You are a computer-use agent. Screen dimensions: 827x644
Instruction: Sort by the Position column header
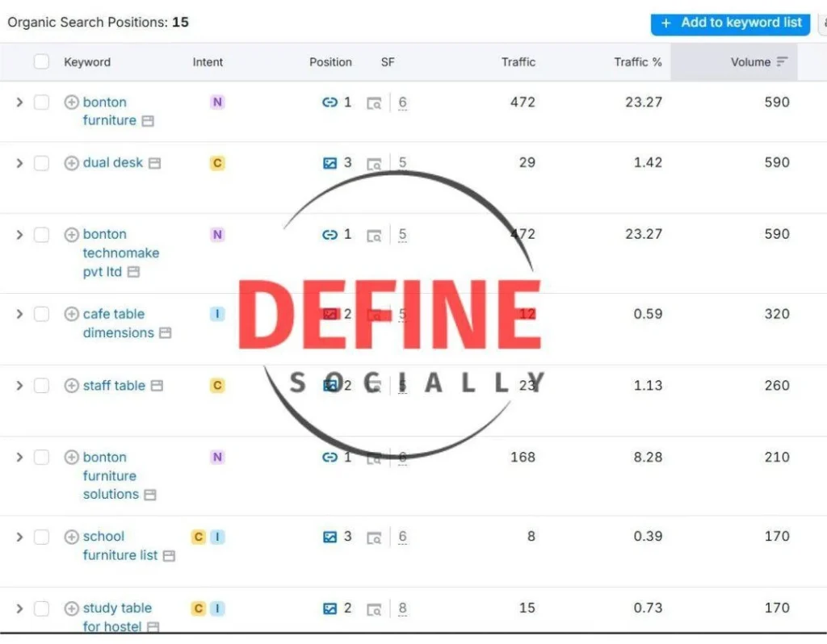pos(330,62)
